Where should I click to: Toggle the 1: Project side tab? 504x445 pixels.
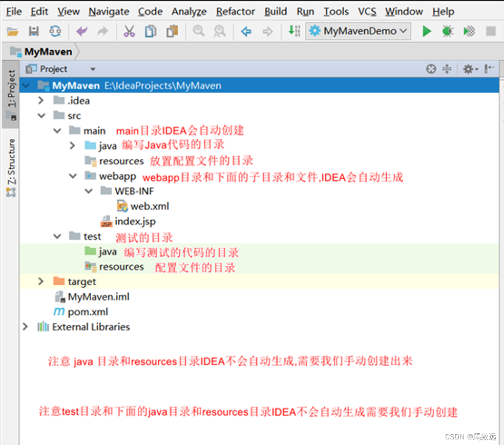[x=11, y=94]
